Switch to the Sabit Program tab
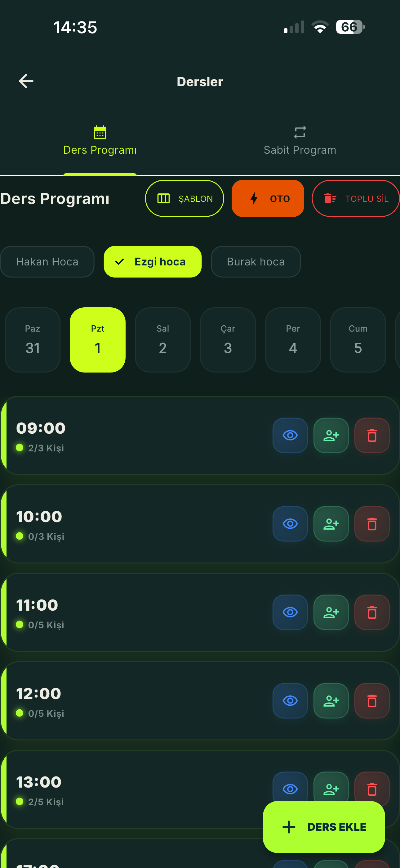This screenshot has height=868, width=400. click(x=300, y=141)
